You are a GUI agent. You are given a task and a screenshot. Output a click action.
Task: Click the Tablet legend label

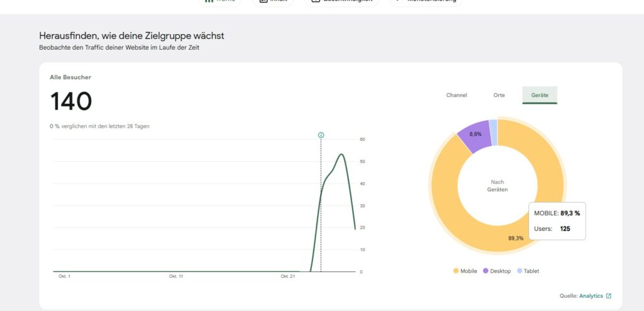[x=531, y=271]
